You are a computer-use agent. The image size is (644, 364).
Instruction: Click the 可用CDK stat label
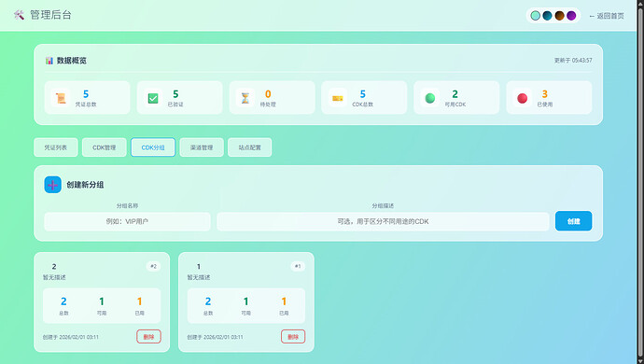coord(455,105)
